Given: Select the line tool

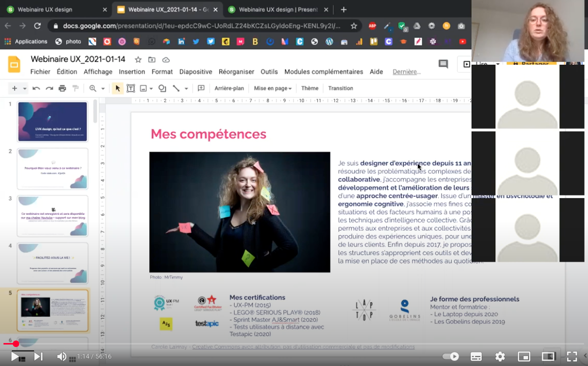Looking at the screenshot, I should (x=176, y=88).
